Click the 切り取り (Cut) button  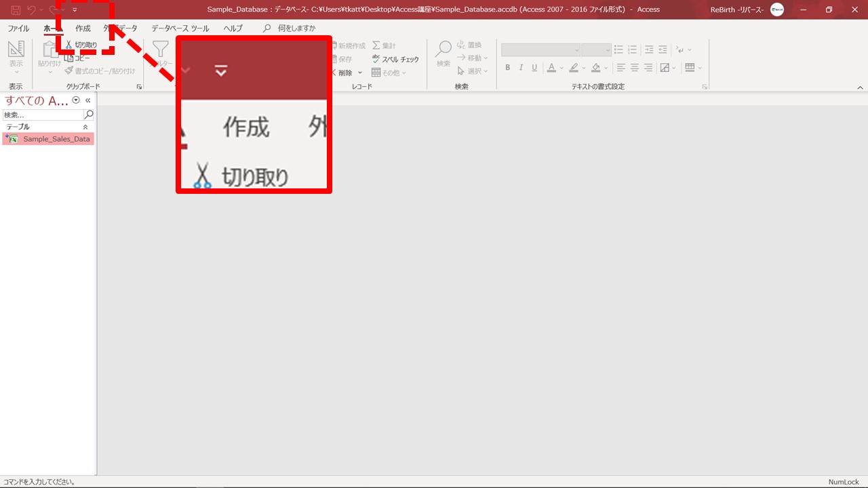click(81, 45)
